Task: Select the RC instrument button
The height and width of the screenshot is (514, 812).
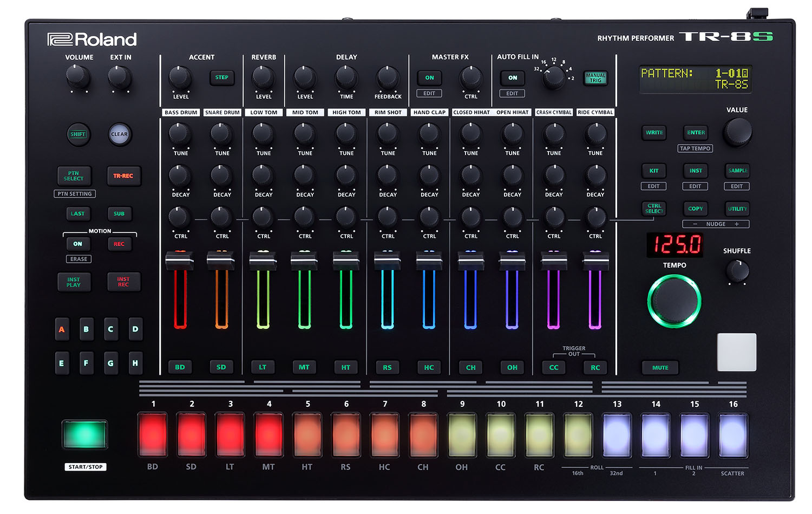Action: pos(595,367)
